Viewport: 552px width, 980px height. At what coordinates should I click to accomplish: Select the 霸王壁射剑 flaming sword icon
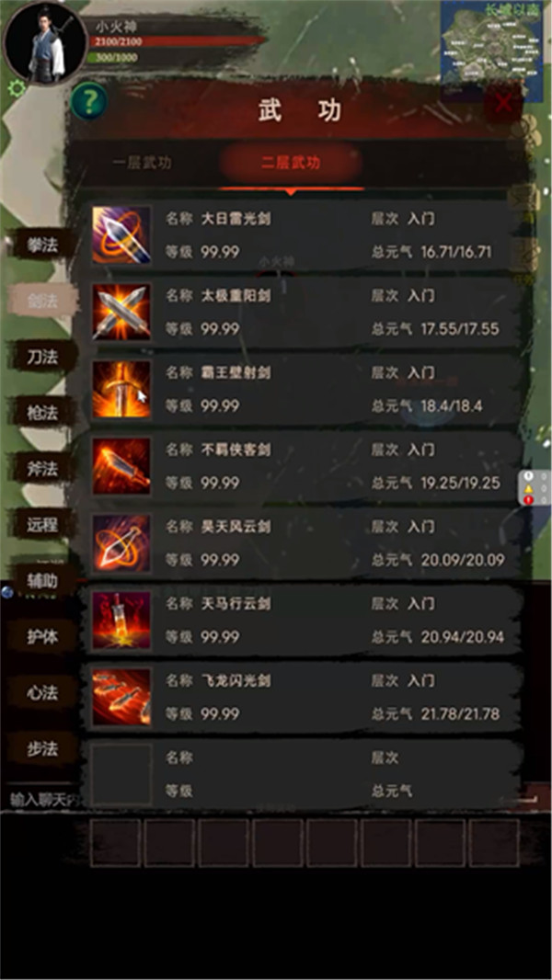[x=121, y=389]
